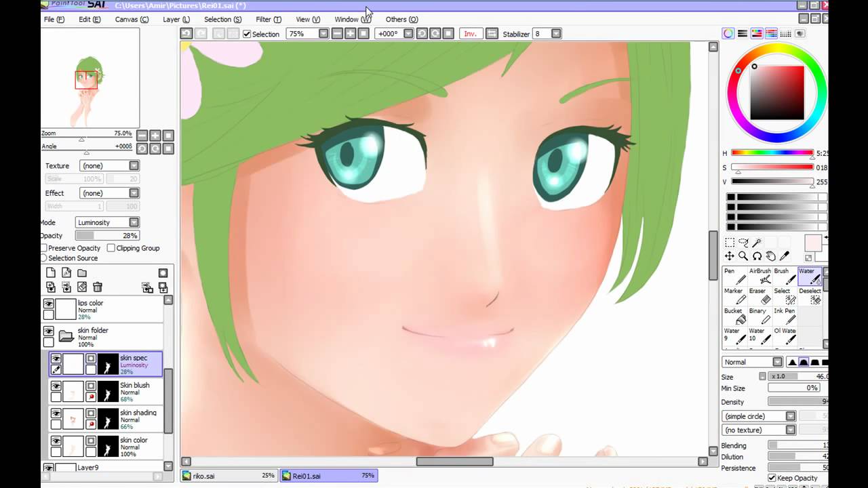Toggle the Selection checkbox in toolbar

[x=248, y=34]
